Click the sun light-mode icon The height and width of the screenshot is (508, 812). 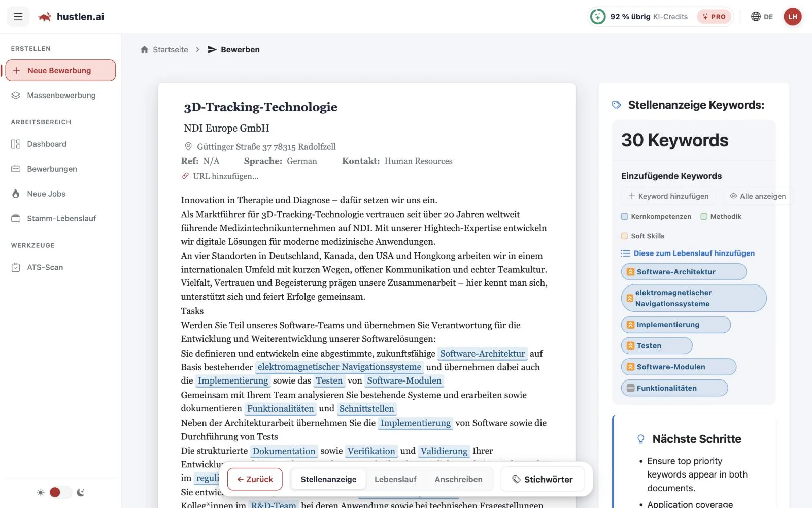coord(41,492)
